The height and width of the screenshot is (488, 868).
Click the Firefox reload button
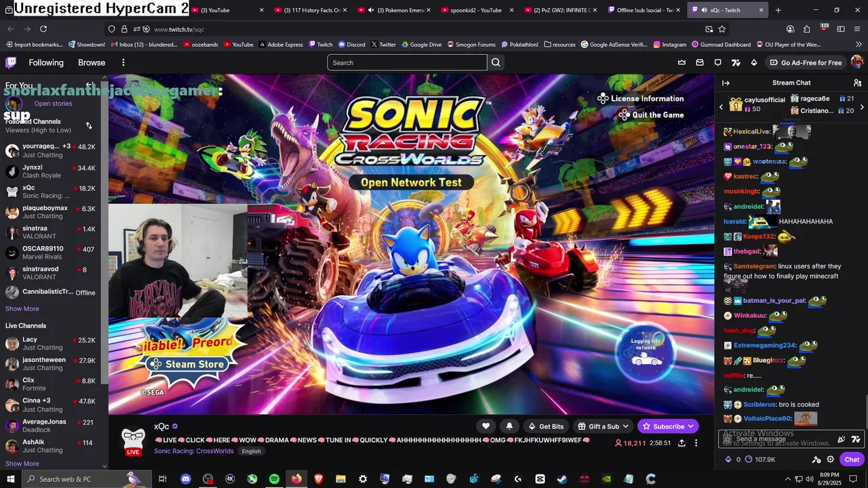tap(43, 29)
